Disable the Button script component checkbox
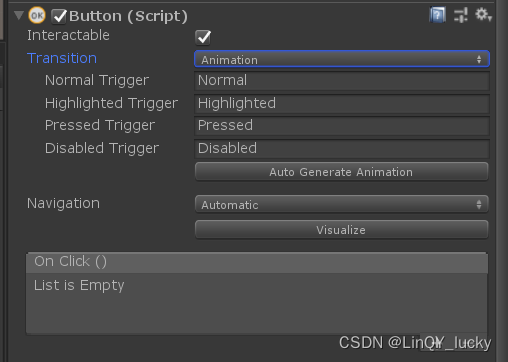Viewport: 508px width, 362px height. (x=59, y=16)
